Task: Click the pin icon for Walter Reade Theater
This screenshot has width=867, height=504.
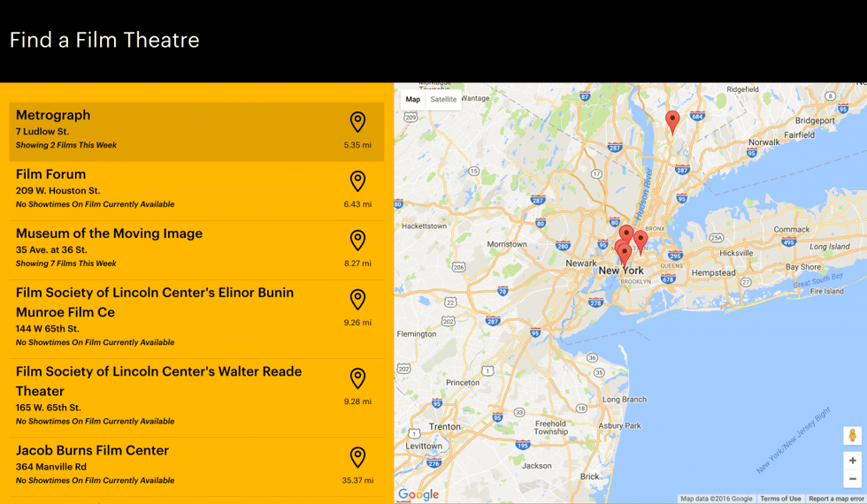Action: [x=357, y=378]
